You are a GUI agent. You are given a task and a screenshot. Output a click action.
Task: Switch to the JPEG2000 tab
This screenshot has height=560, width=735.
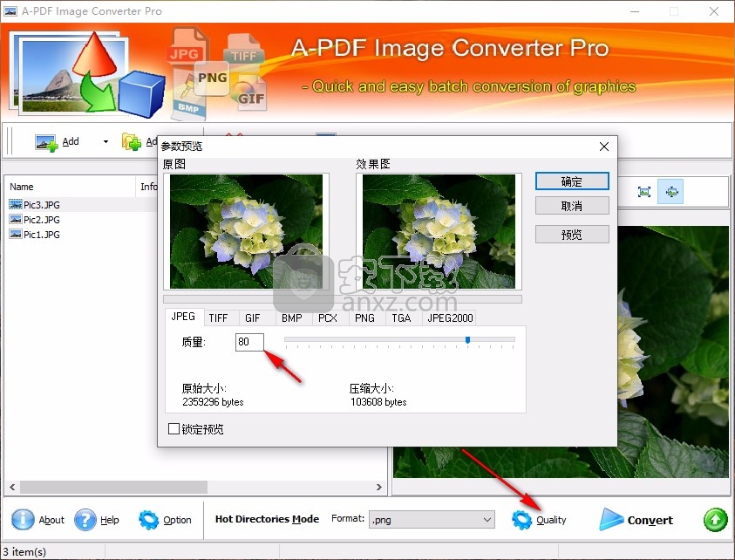(x=450, y=318)
